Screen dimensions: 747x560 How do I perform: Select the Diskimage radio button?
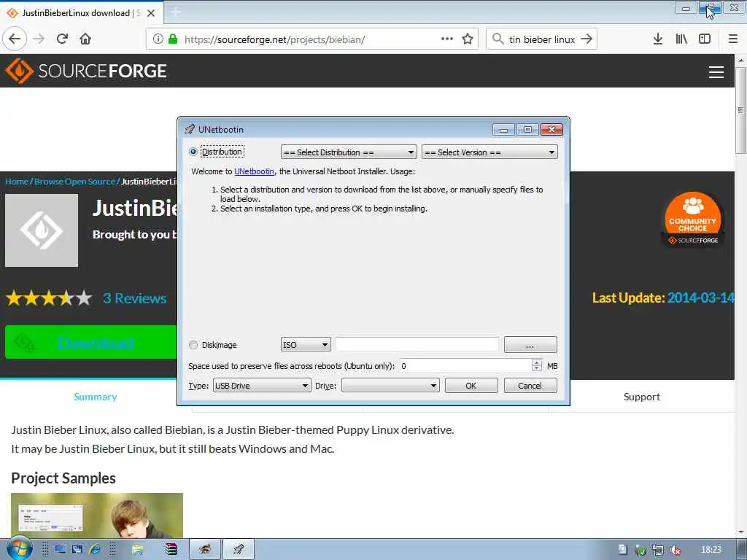point(193,345)
